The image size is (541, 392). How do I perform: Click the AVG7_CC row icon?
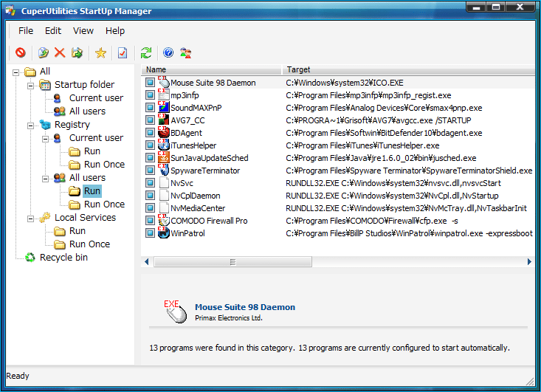164,120
